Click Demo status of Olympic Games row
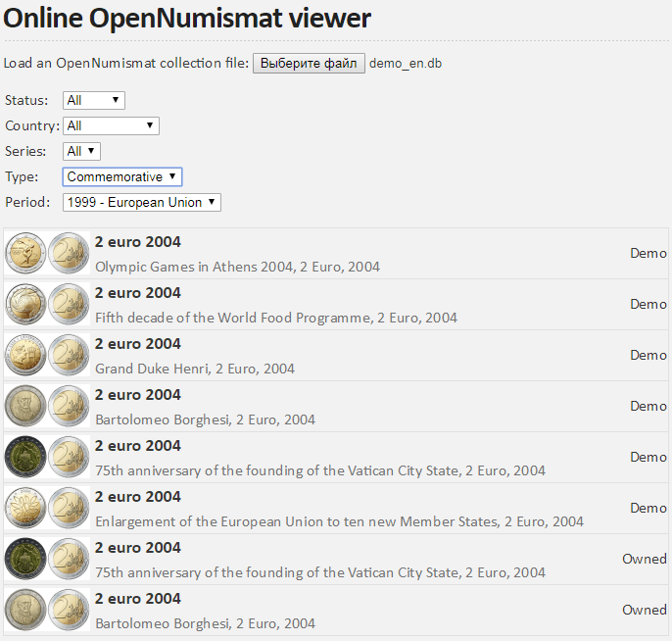Viewport: 672px width, 641px height. tap(648, 254)
